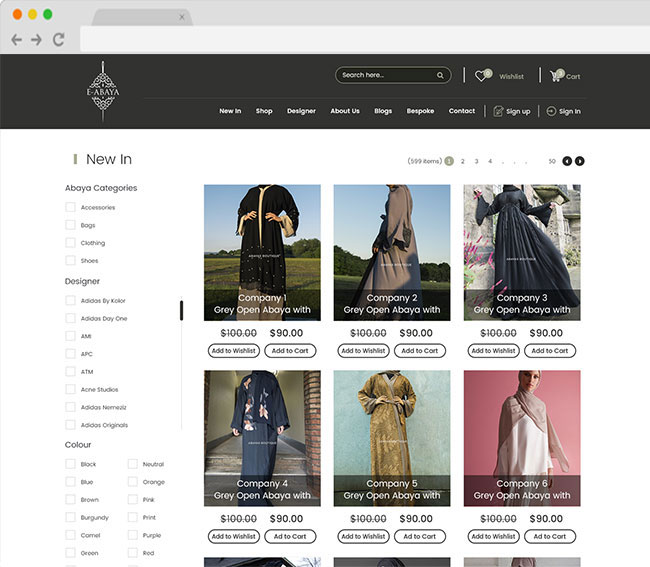Viewport: 650px width, 567px height.
Task: Select the Burgundy colour checkbox
Action: [70, 518]
